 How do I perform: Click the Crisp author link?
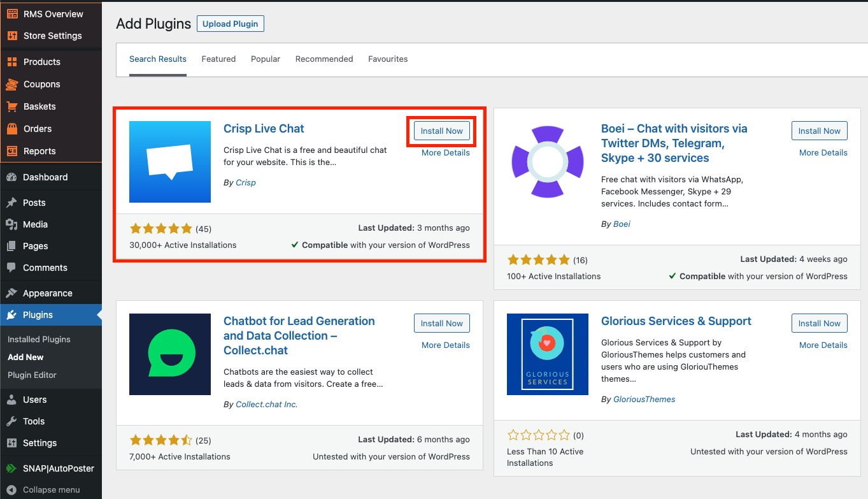pyautogui.click(x=246, y=183)
